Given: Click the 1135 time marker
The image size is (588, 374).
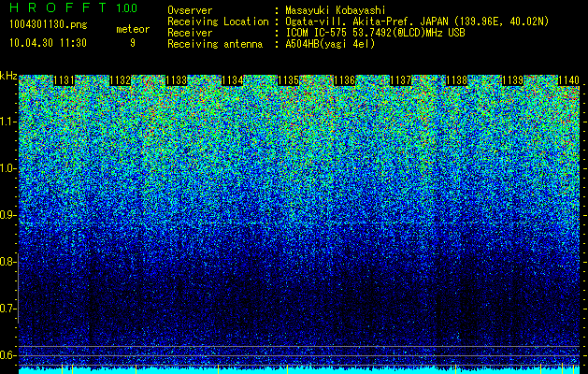Looking at the screenshot, I should pyautogui.click(x=288, y=80).
